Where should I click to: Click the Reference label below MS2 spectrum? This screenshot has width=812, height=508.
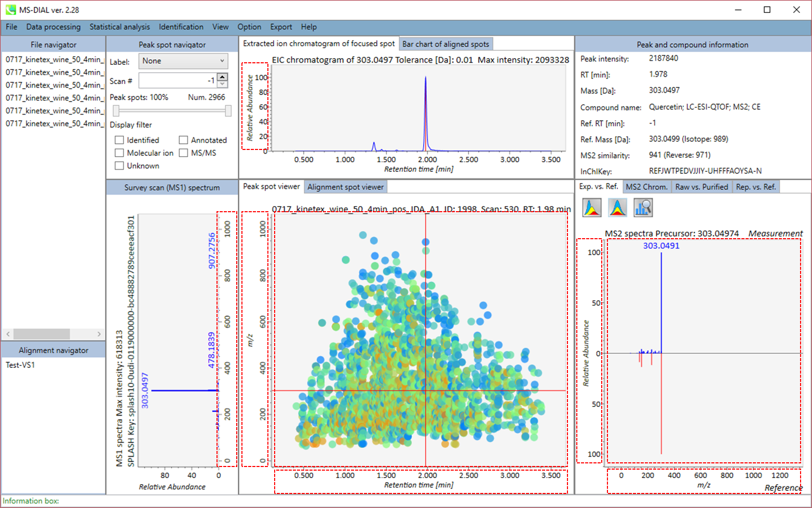click(x=783, y=488)
